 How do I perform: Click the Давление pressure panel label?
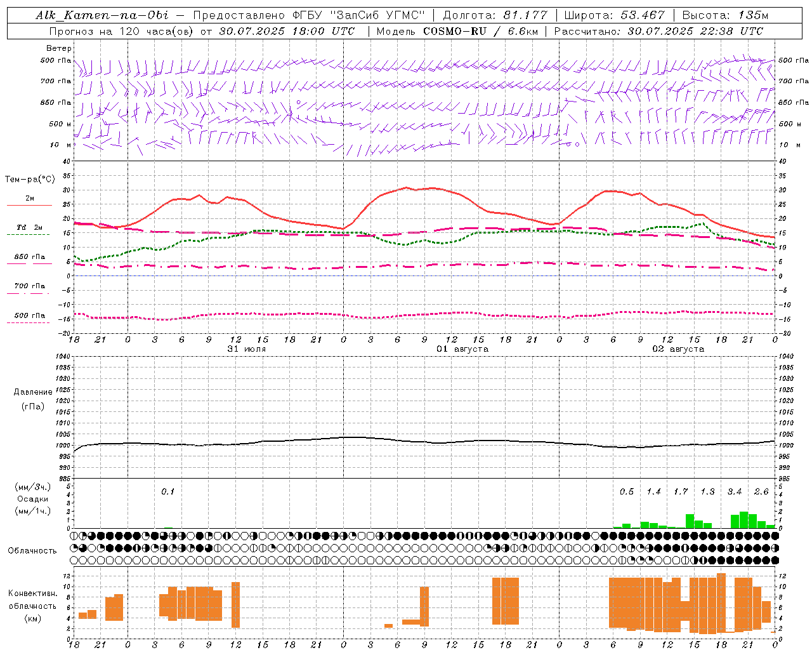pos(33,392)
